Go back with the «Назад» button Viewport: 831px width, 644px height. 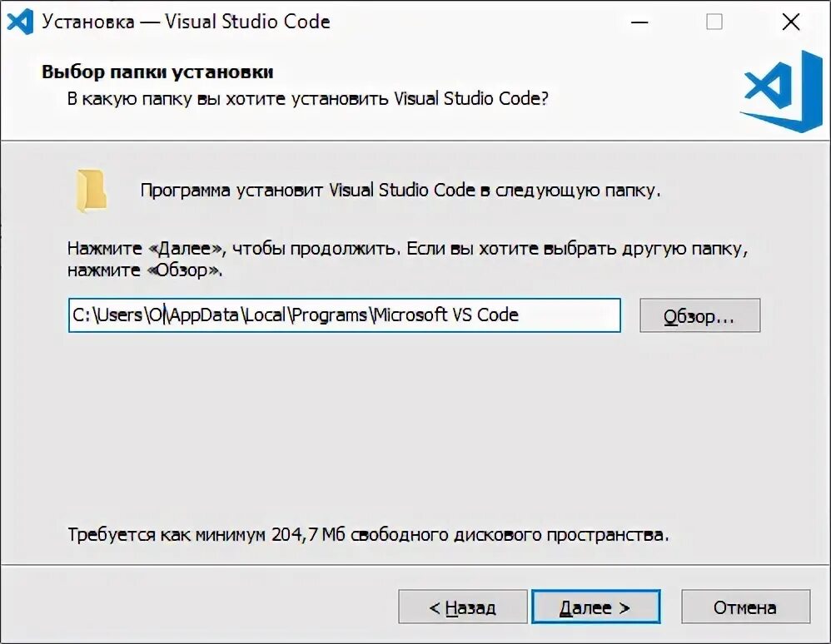pos(462,607)
